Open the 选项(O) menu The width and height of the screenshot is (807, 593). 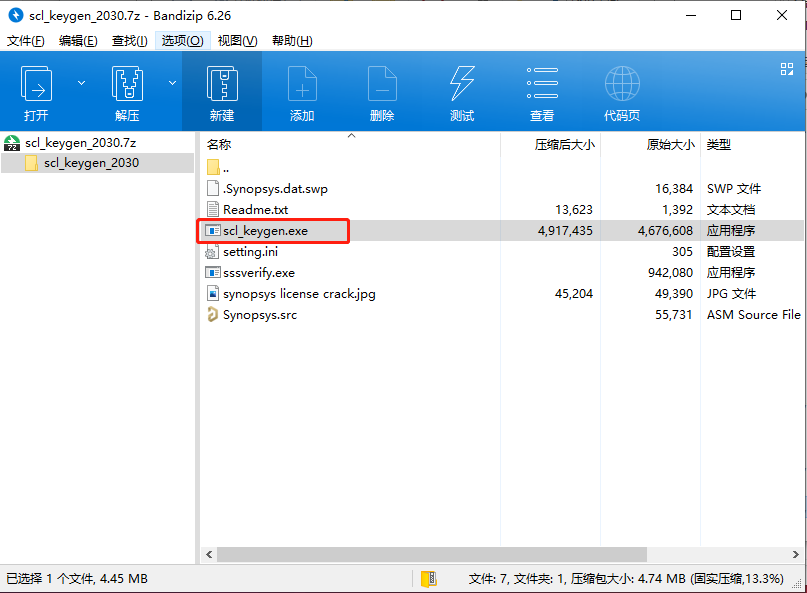pos(183,41)
